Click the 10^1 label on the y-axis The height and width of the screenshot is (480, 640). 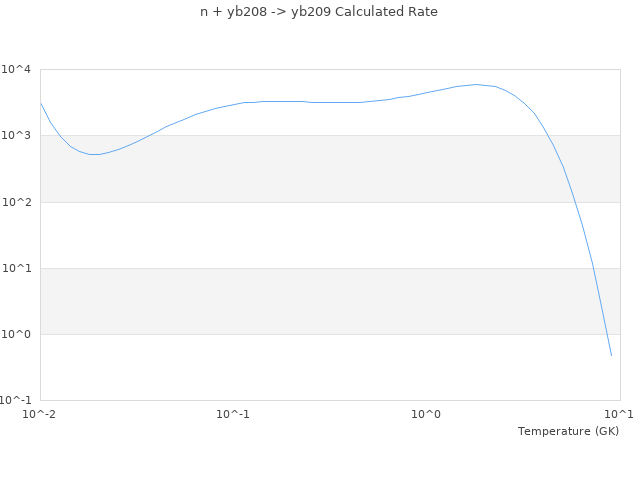click(x=16, y=268)
